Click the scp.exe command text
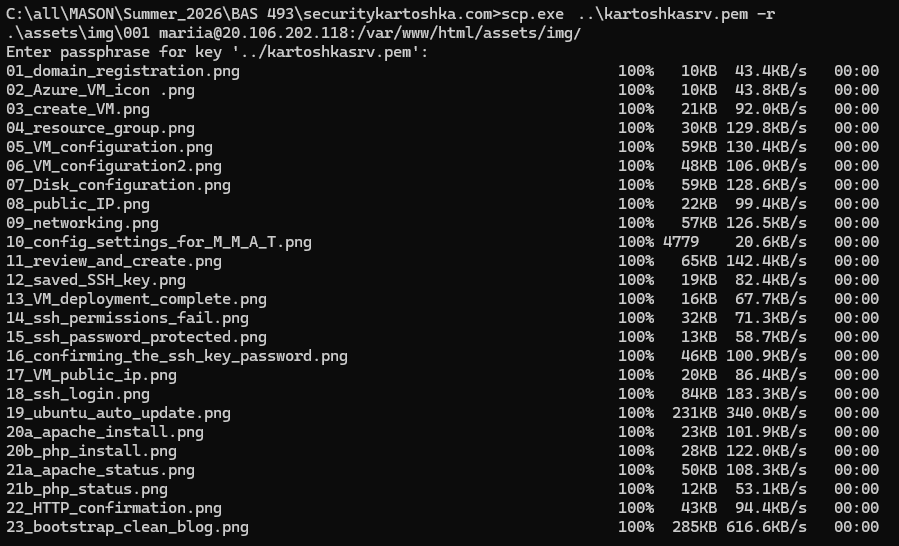The height and width of the screenshot is (546, 899). [533, 14]
